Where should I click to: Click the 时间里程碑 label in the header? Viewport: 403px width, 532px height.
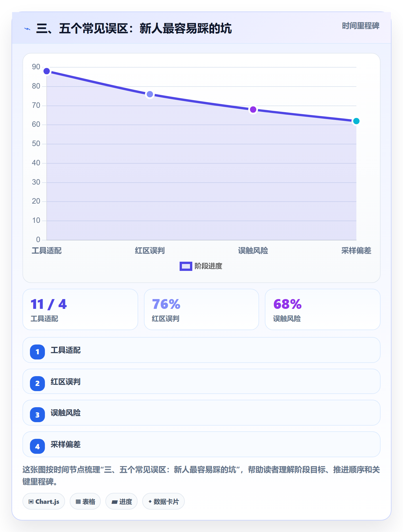pyautogui.click(x=361, y=26)
